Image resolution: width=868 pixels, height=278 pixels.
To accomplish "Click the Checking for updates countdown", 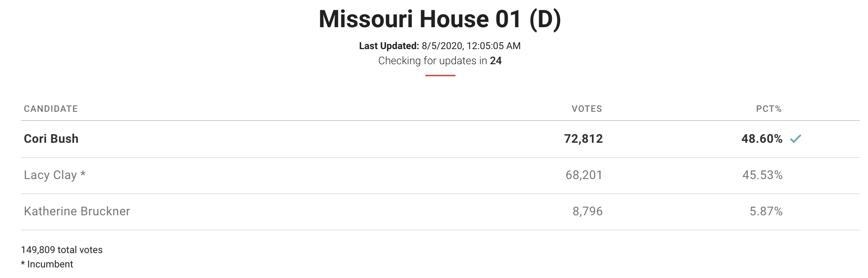I will click(x=440, y=61).
